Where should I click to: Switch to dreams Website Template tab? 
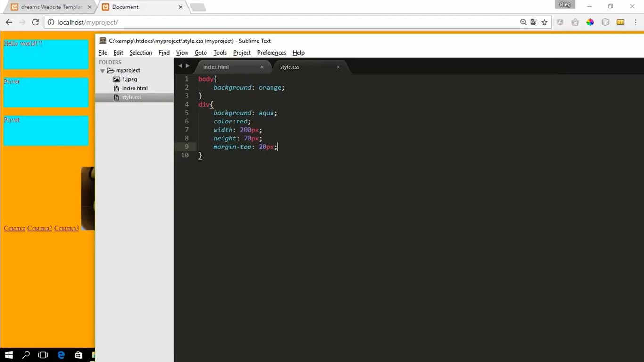[51, 7]
